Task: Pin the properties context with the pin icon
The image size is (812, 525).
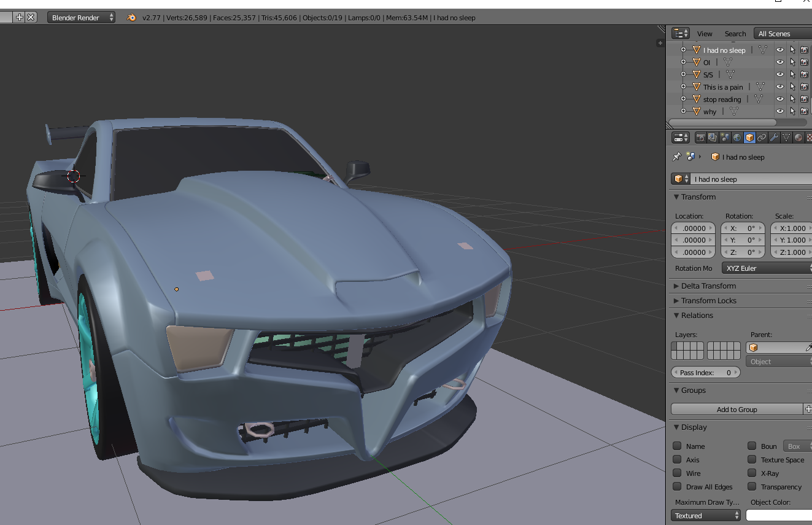Action: pyautogui.click(x=677, y=157)
